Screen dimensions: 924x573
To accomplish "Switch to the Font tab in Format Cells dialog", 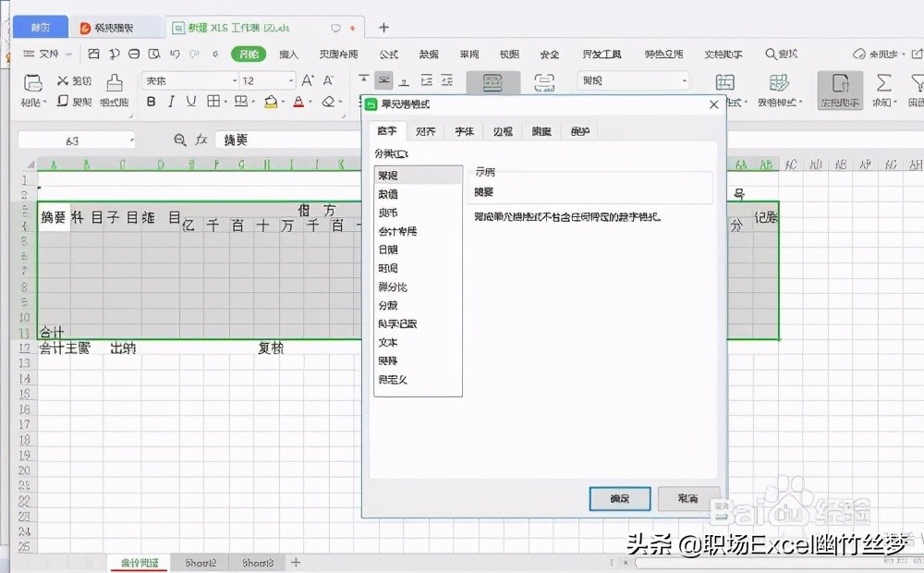I will (x=463, y=131).
